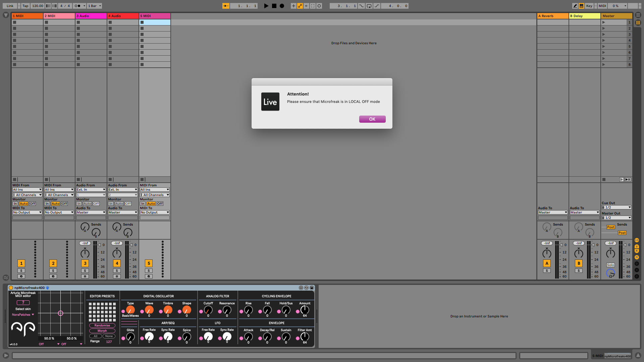Screen dimensions: 644x362
Task: Toggle the Follow playback arrow button
Action: [x=226, y=6]
